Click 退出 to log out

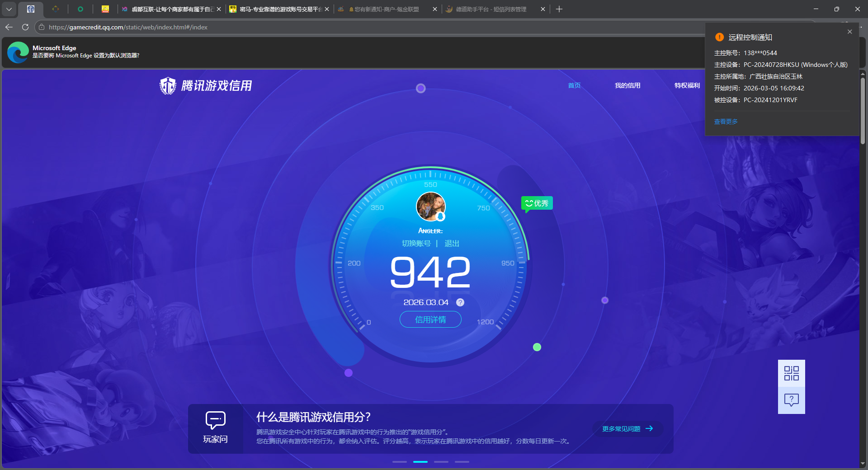coord(452,243)
